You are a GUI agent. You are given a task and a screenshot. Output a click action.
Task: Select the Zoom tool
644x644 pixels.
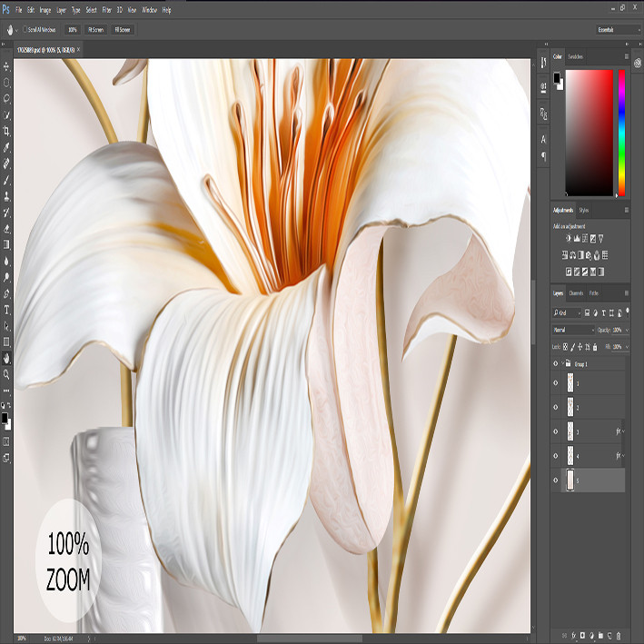[6, 374]
